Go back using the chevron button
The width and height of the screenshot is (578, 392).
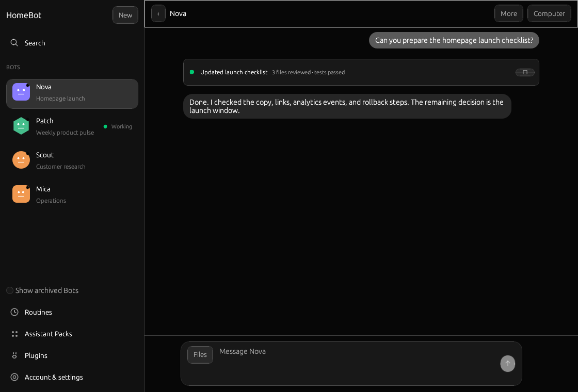pyautogui.click(x=158, y=13)
